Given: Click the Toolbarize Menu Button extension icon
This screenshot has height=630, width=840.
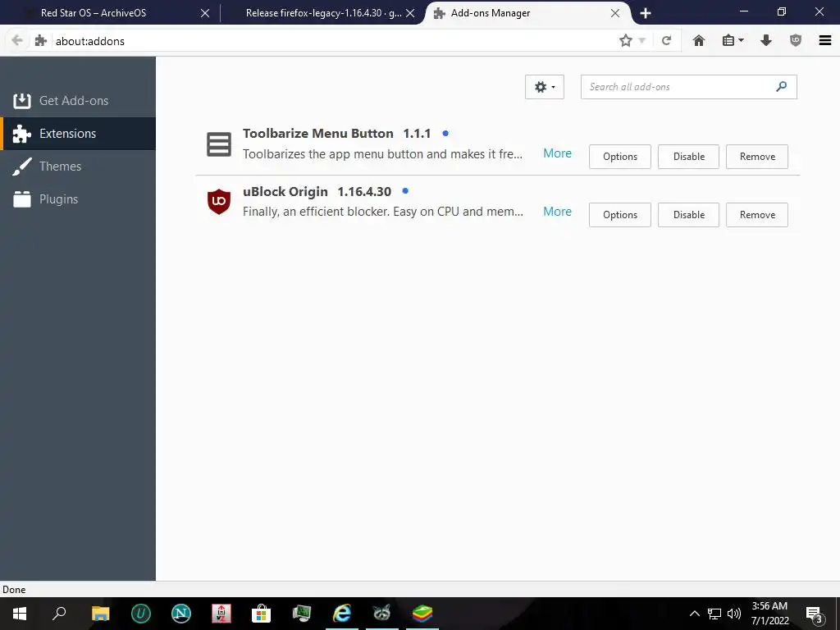Looking at the screenshot, I should coord(219,144).
